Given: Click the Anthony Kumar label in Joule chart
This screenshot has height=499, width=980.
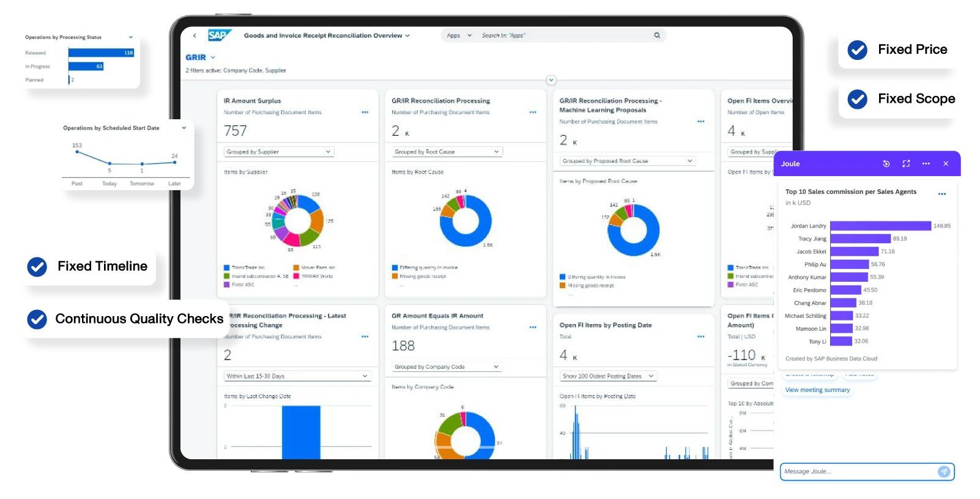Looking at the screenshot, I should click(807, 278).
